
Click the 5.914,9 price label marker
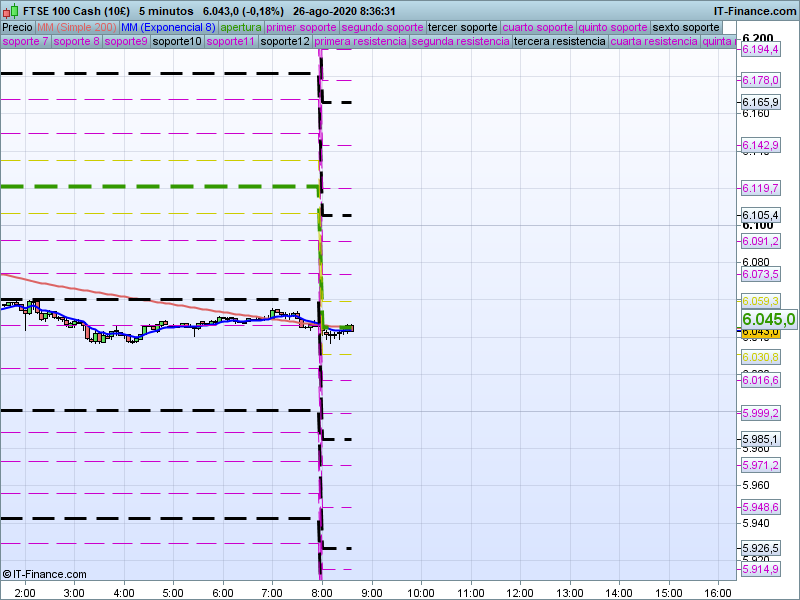click(760, 569)
